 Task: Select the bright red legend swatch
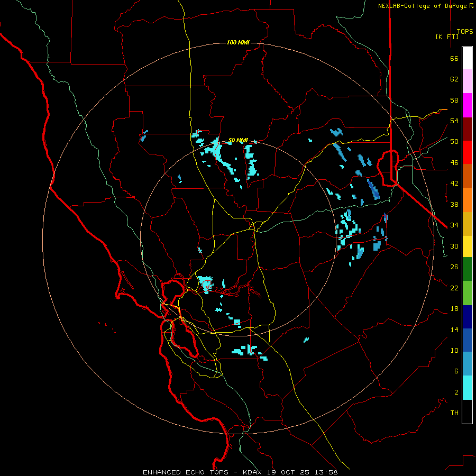point(467,152)
